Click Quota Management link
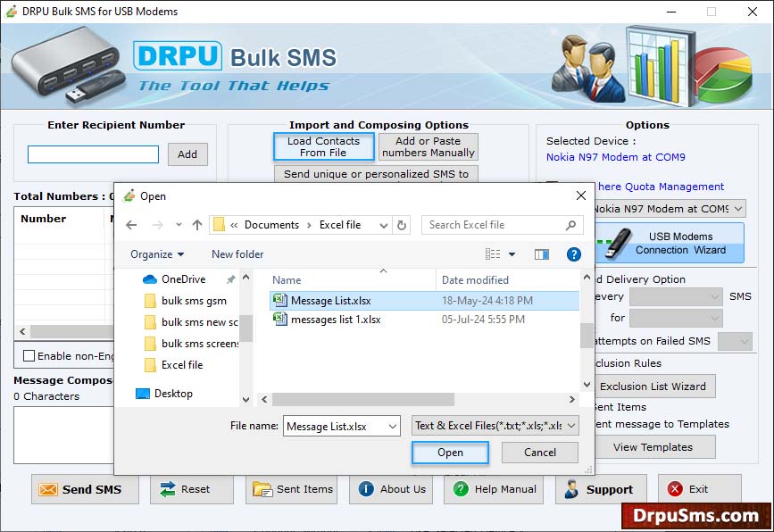Viewport: 774px width, 532px height. [x=661, y=187]
